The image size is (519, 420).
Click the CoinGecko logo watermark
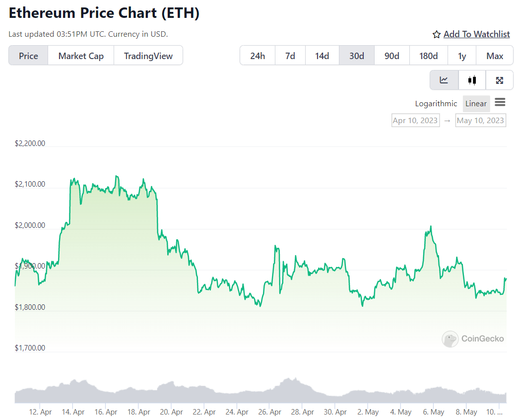coord(473,339)
